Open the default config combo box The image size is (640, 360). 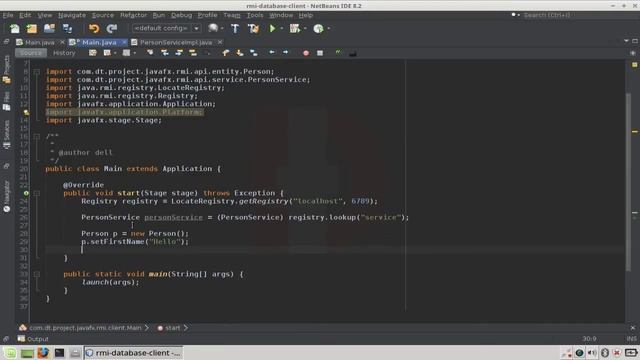pyautogui.click(x=166, y=28)
